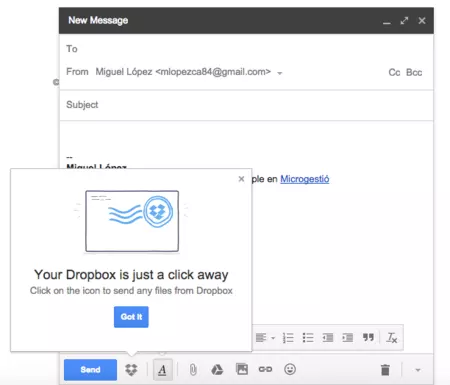Click the To recipients field
This screenshot has height=385, width=450.
246,49
